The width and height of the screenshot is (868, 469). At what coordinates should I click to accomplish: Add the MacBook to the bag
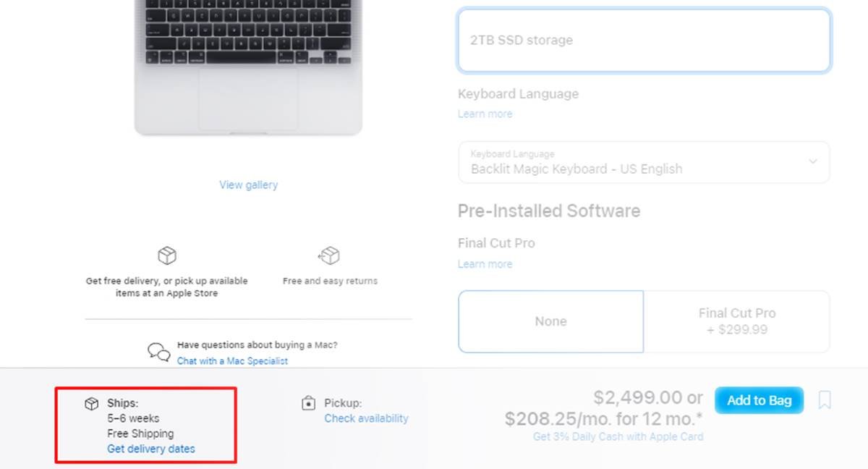point(759,400)
